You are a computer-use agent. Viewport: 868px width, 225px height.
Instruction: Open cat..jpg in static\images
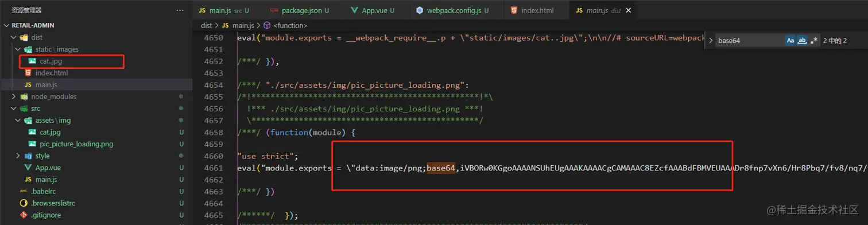pos(51,61)
